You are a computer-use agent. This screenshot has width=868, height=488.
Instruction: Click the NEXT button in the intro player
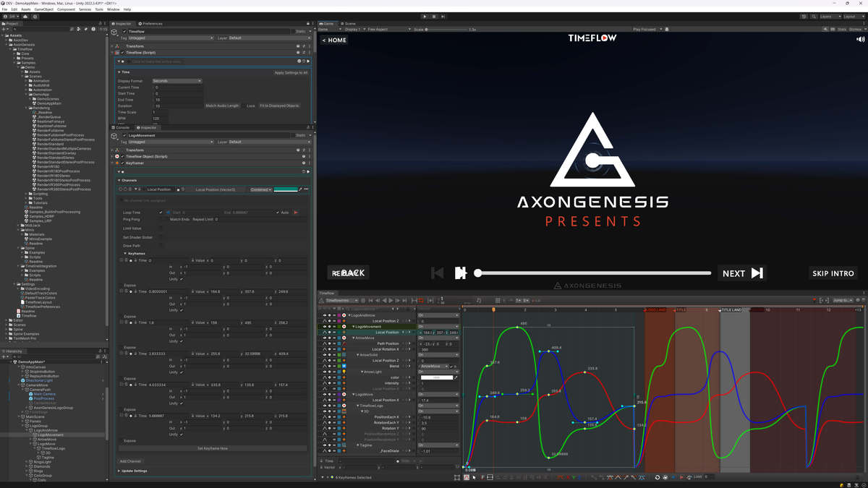point(742,273)
